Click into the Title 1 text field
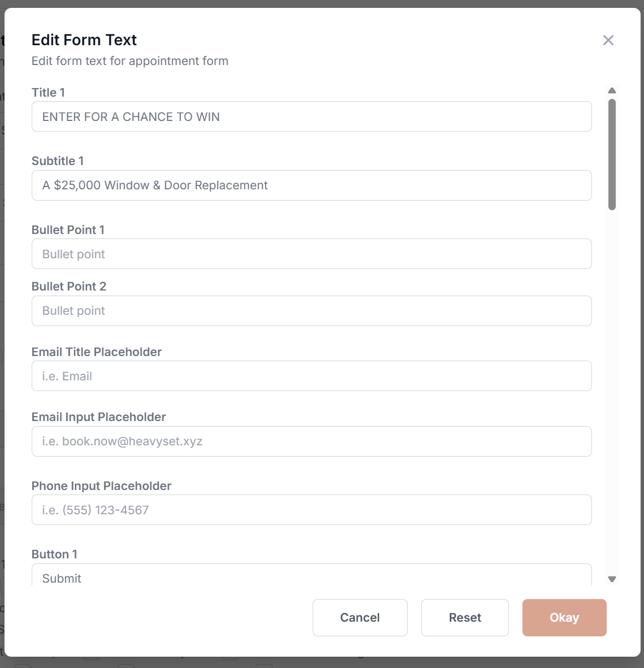Image resolution: width=644 pixels, height=668 pixels. [311, 116]
